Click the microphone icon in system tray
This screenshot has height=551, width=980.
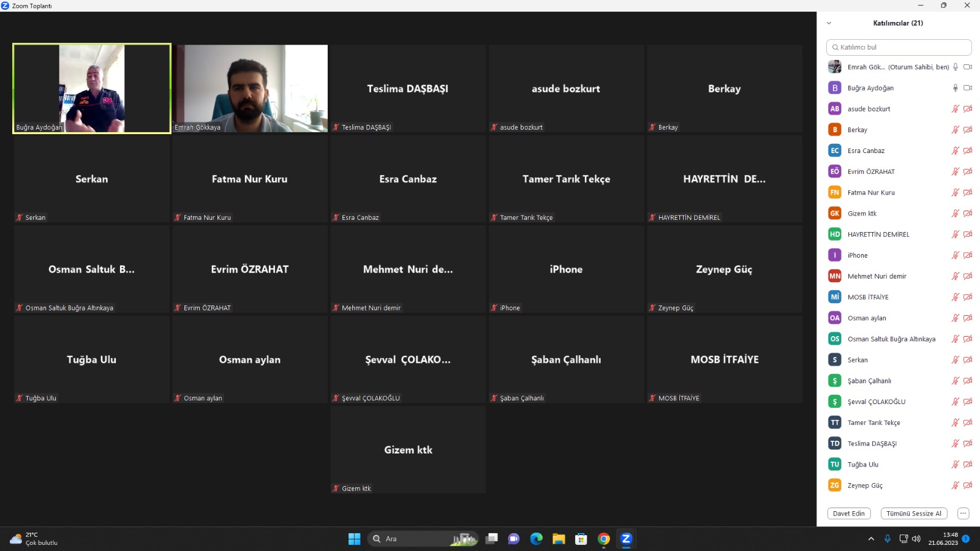(888, 539)
